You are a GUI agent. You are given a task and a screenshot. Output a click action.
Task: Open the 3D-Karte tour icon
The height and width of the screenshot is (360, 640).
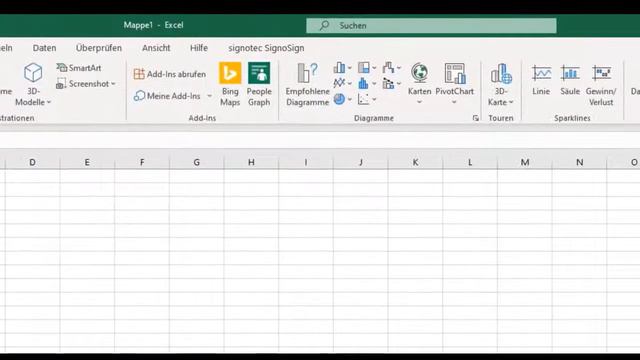click(x=501, y=73)
